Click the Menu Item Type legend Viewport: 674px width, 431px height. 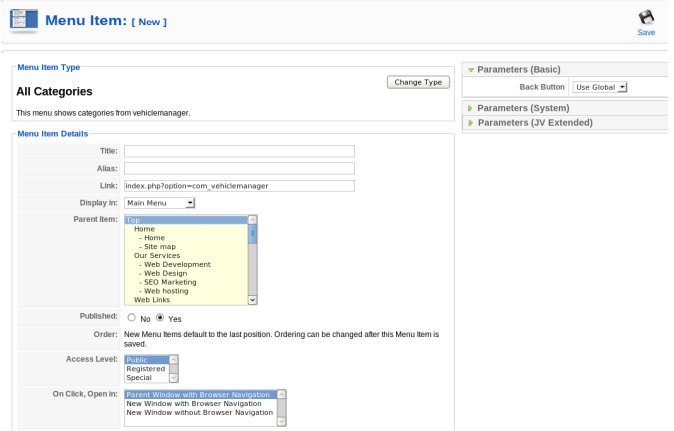coord(49,67)
